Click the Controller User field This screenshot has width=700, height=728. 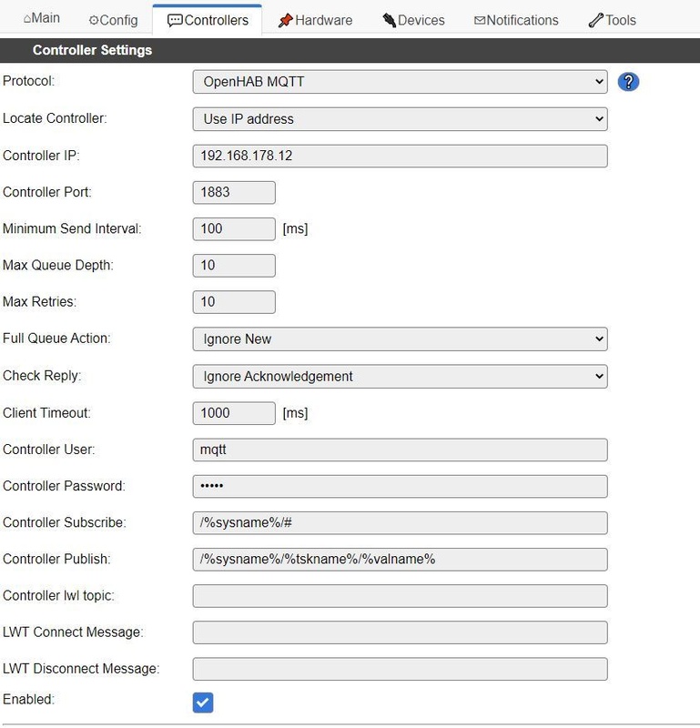pos(400,450)
